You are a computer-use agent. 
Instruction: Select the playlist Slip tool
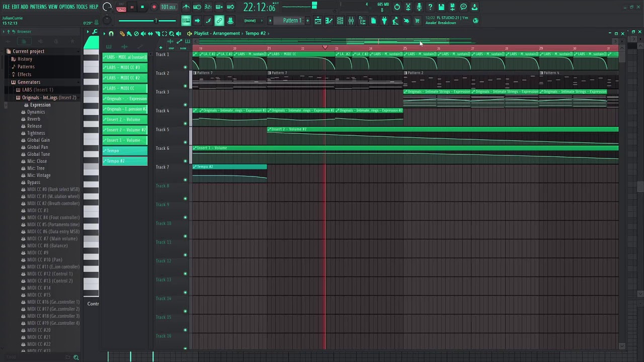150,34
